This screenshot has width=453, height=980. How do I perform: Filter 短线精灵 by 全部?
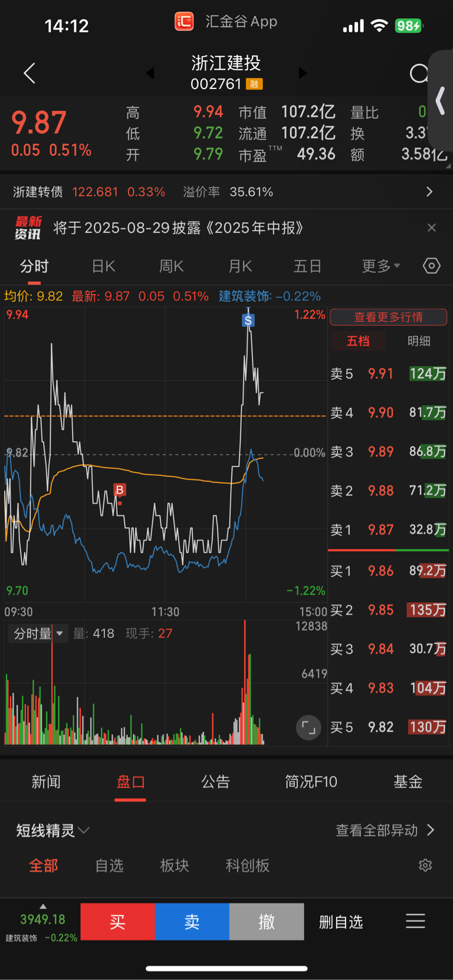(44, 866)
